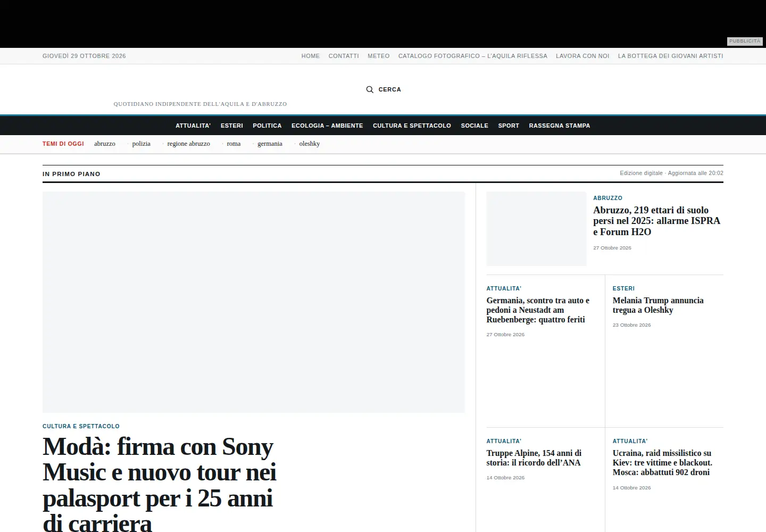Image resolution: width=766 pixels, height=532 pixels.
Task: Open Ucraina raid missilistico su Kiev headline
Action: pyautogui.click(x=662, y=463)
